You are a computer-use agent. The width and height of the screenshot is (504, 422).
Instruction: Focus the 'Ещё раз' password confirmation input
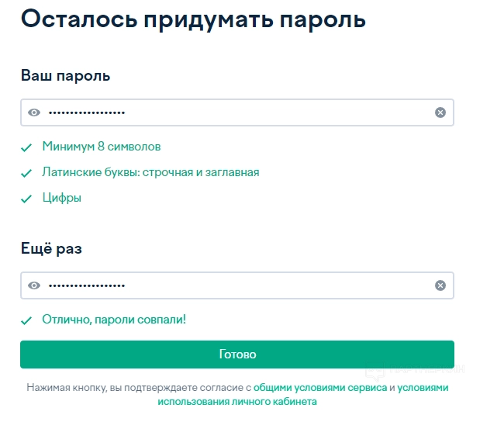tap(233, 285)
